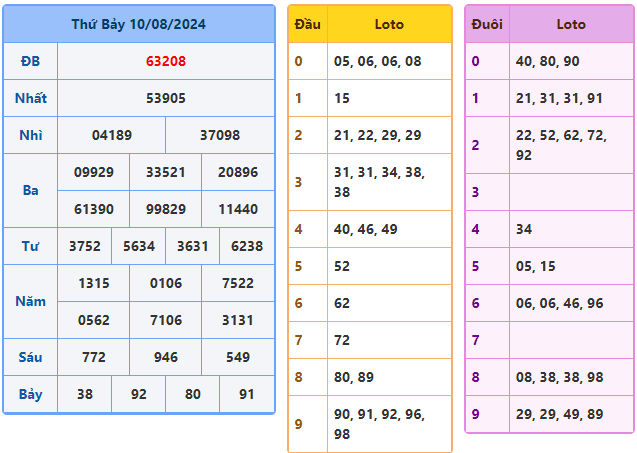Select seventh prize number 92
The width and height of the screenshot is (637, 453).
138,394
